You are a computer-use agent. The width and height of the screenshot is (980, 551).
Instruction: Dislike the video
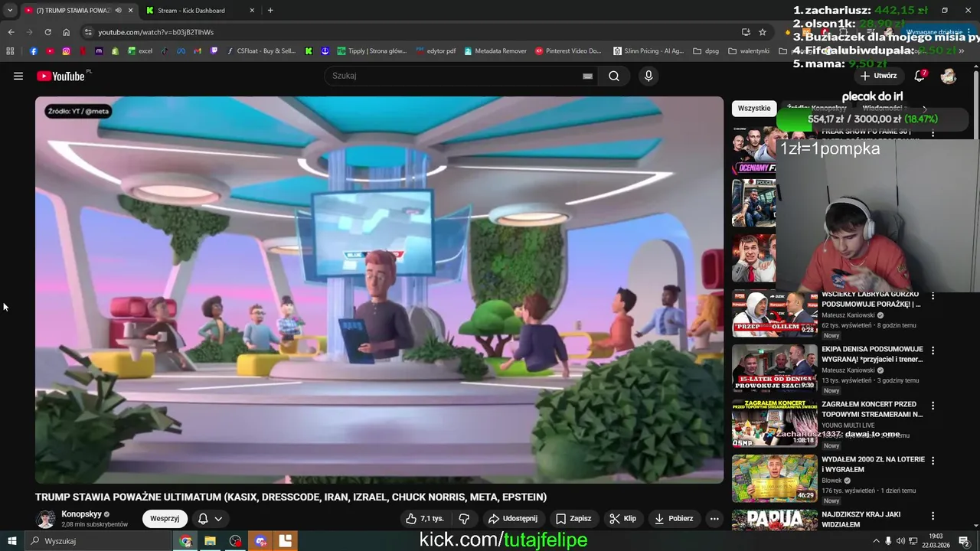coord(464,518)
